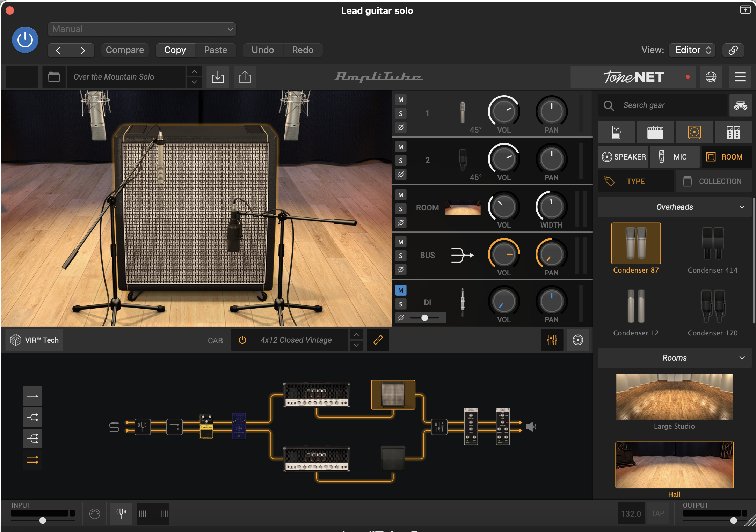
Task: Select the dual parallel routing icon
Action: pyautogui.click(x=32, y=460)
